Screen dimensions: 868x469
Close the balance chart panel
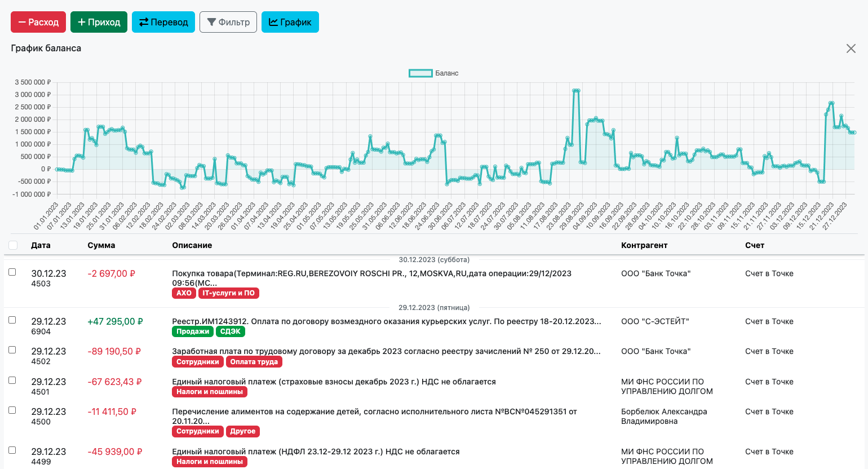tap(851, 48)
